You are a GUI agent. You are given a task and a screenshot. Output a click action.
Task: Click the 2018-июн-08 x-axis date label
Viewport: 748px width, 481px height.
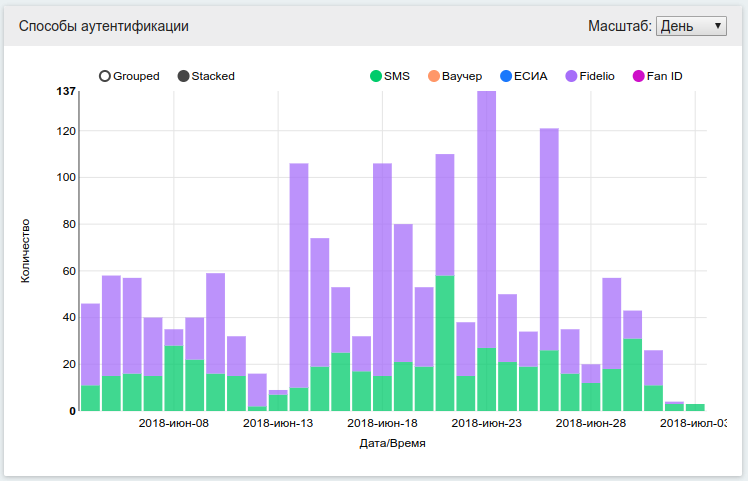click(174, 424)
